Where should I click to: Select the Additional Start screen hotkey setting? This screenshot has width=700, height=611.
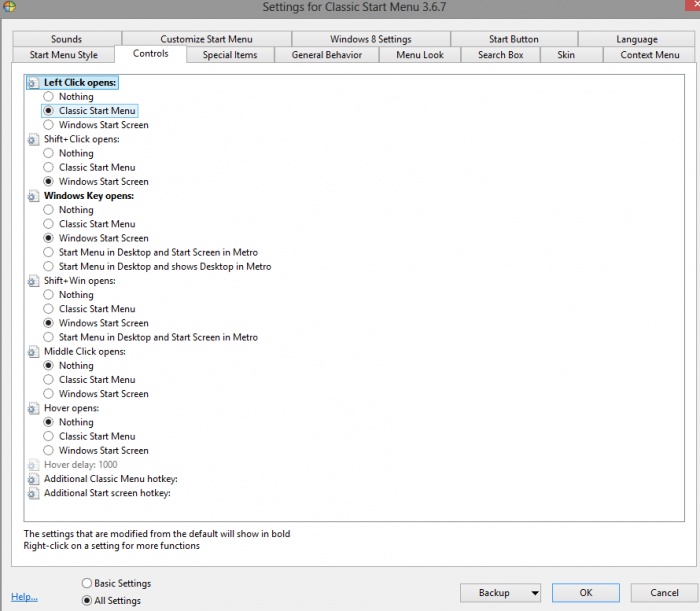107,493
